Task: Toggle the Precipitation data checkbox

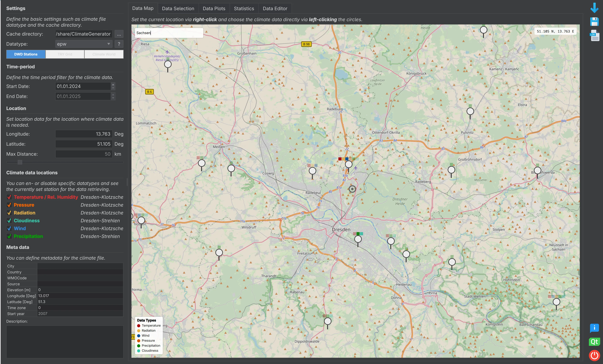Action: point(9,236)
